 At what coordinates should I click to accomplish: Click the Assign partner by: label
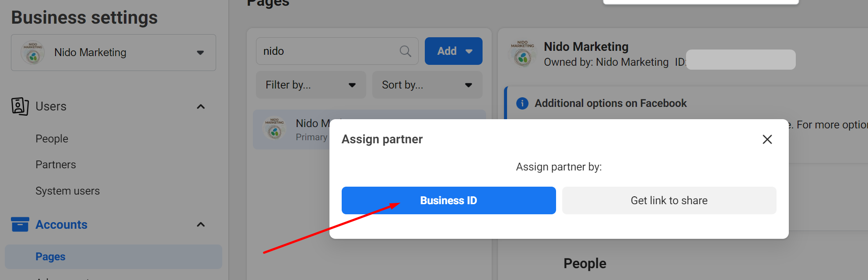[559, 167]
